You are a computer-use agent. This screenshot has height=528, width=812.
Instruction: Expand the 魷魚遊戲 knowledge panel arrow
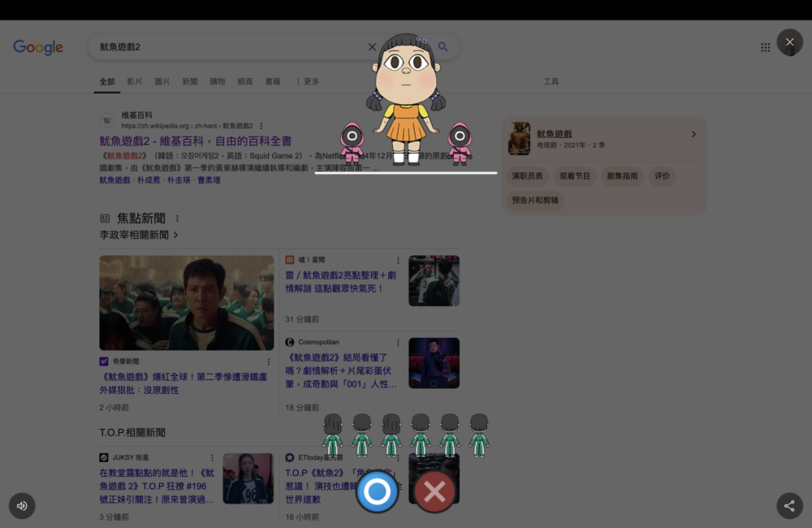coord(693,134)
